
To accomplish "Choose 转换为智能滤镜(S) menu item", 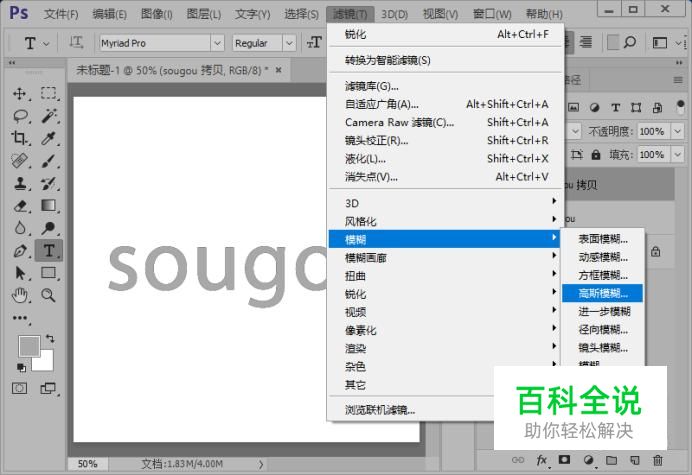I will 445,60.
